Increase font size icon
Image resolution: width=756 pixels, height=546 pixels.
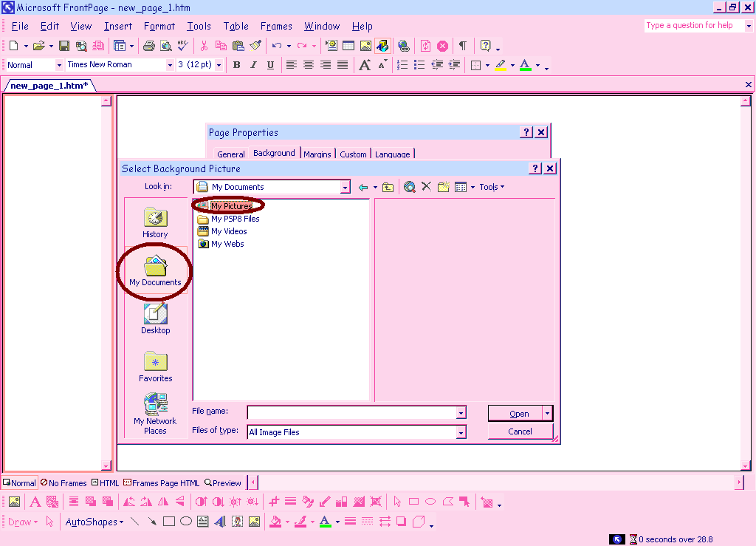coord(365,64)
